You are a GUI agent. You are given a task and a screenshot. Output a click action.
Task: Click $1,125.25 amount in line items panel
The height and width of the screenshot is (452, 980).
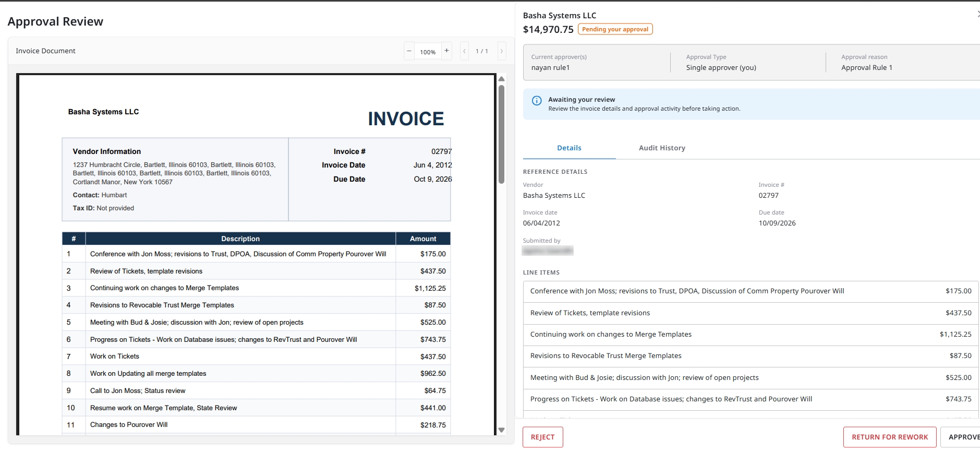click(x=955, y=335)
